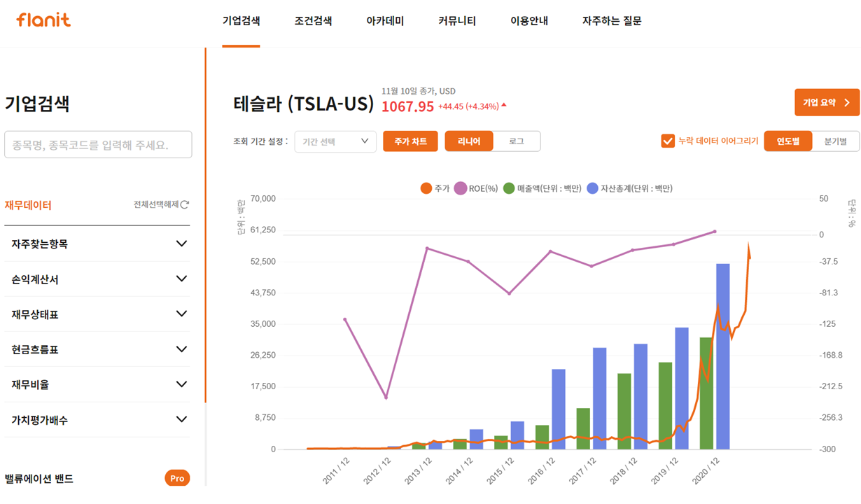Click the refresh icon next to 전체선택해제
The width and height of the screenshot is (861, 504).
[185, 205]
